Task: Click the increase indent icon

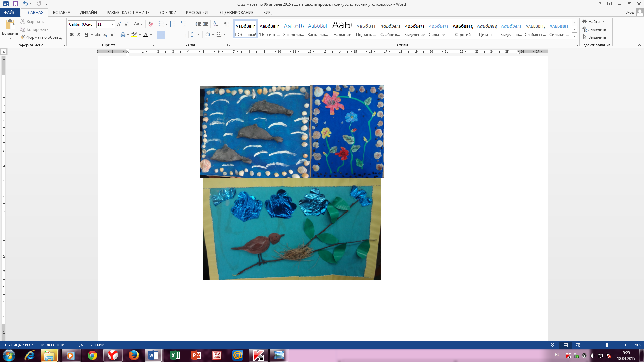Action: click(x=205, y=24)
